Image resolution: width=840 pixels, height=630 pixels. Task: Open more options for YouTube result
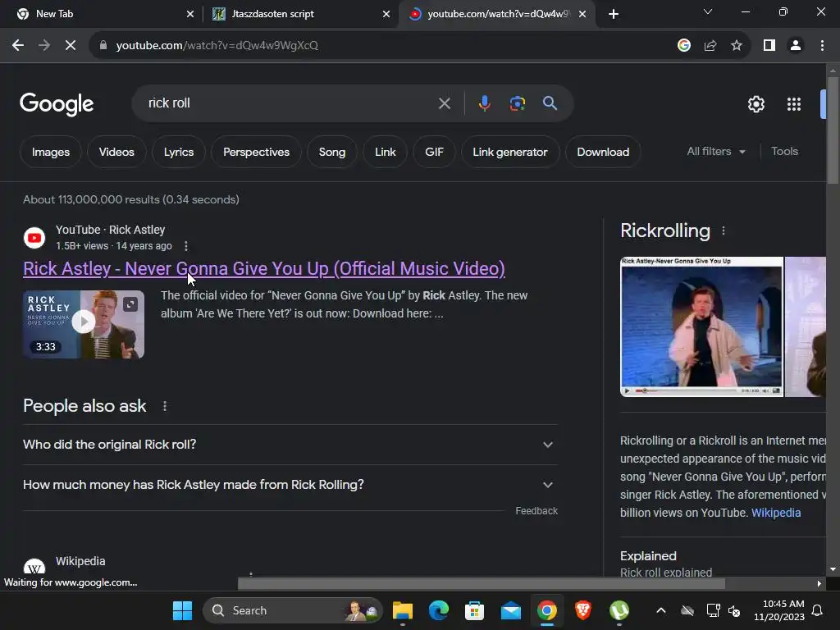186,246
